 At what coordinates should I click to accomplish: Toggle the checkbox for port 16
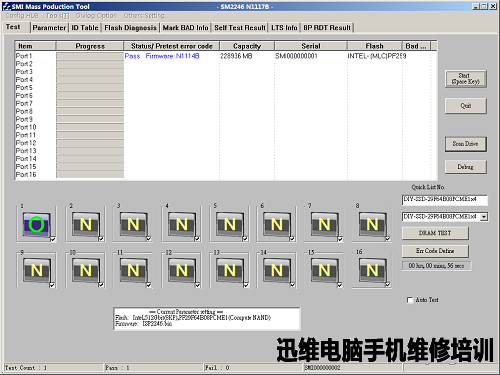tap(388, 285)
